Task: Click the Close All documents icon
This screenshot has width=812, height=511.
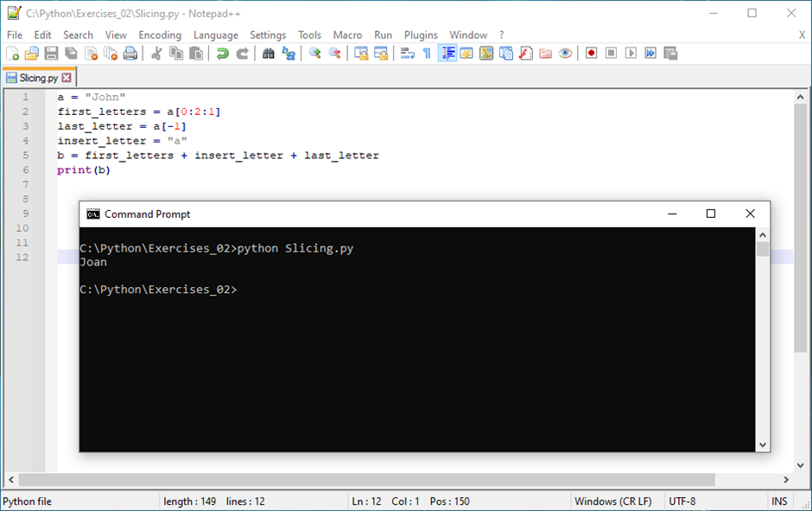Action: 111,54
